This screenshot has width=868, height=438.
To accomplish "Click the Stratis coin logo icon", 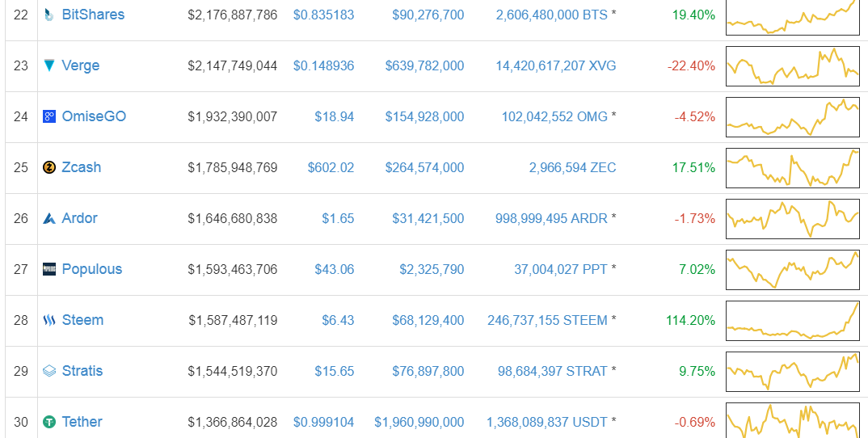I will pyautogui.click(x=49, y=371).
